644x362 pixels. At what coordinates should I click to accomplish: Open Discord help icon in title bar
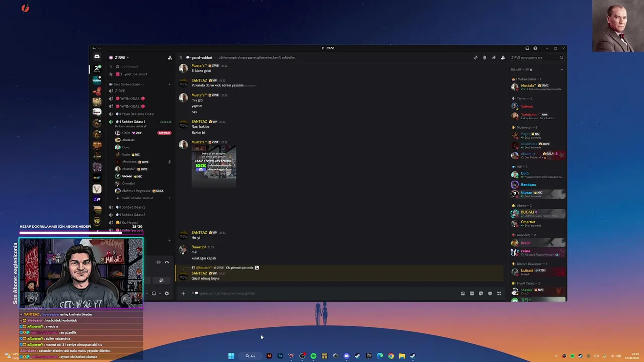click(535, 48)
